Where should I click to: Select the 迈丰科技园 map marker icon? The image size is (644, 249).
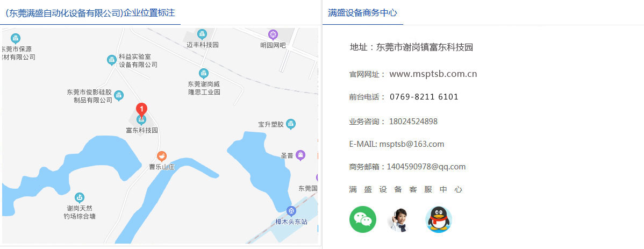202,34
